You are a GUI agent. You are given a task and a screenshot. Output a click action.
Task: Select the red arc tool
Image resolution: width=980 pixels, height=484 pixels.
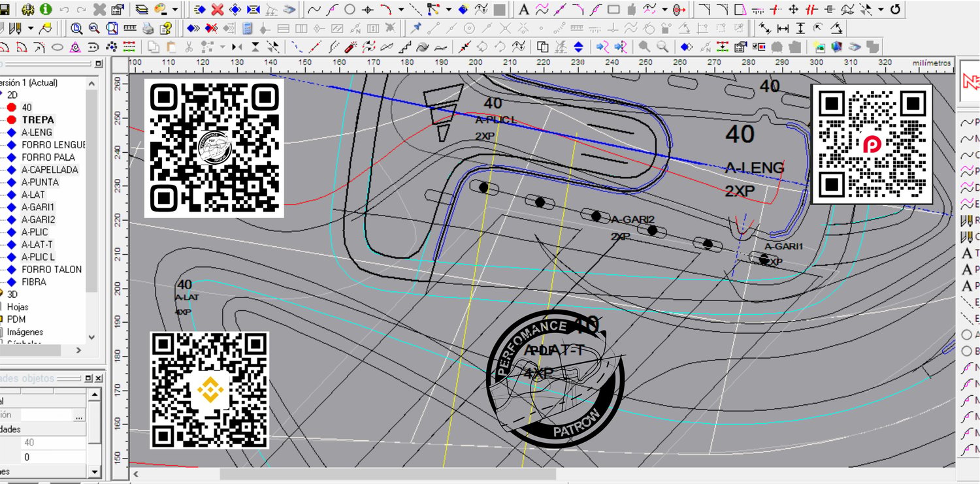[385, 10]
